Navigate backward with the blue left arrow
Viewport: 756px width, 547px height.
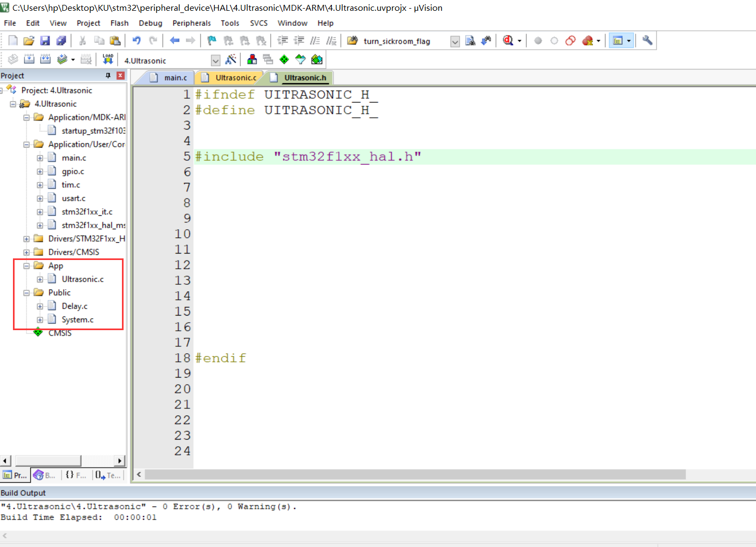[174, 40]
